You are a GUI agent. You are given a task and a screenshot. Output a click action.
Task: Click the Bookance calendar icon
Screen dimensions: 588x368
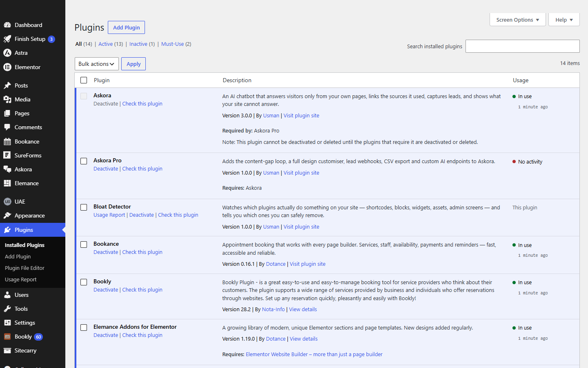[x=7, y=141]
